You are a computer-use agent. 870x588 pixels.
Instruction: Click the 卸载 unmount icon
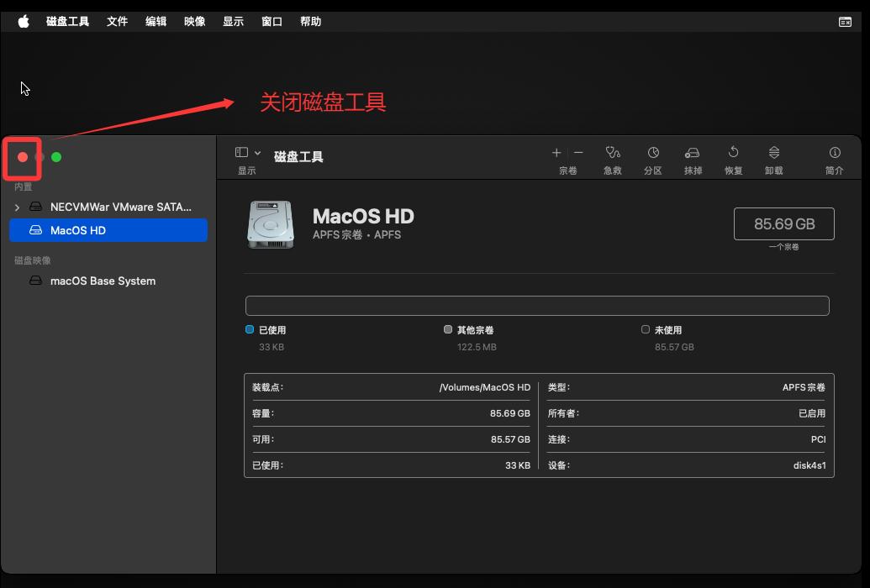click(774, 153)
